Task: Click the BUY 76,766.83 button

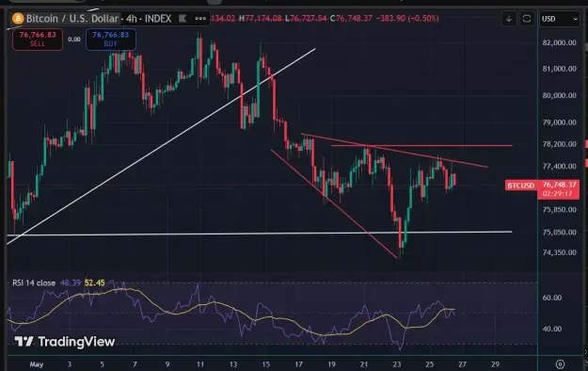Action: (111, 40)
